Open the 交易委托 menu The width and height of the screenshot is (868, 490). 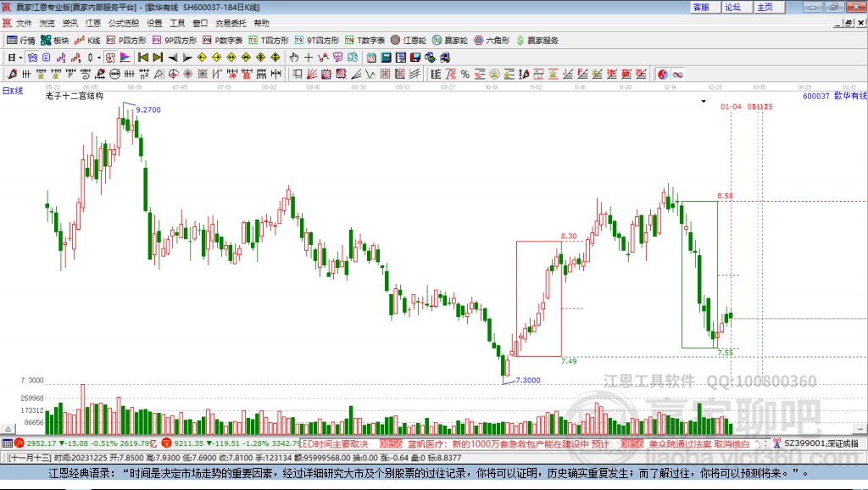[x=231, y=23]
